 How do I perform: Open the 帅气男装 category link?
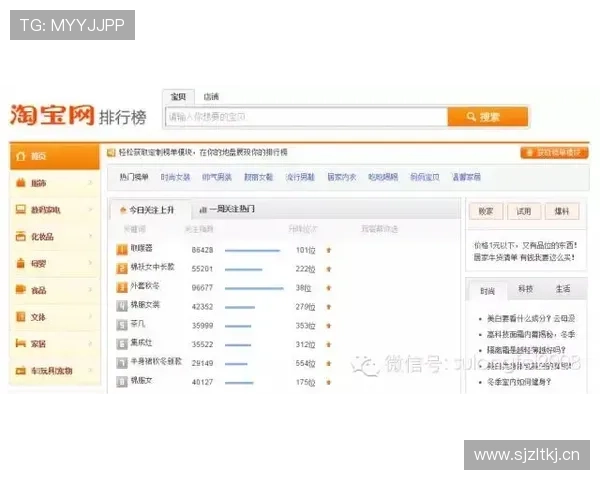click(217, 177)
